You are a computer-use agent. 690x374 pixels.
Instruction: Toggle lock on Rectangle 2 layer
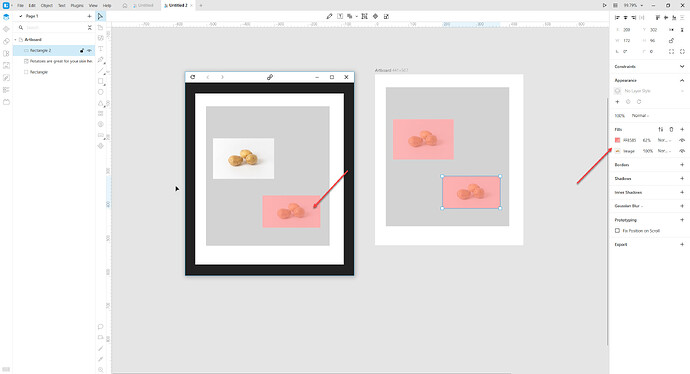[82, 51]
